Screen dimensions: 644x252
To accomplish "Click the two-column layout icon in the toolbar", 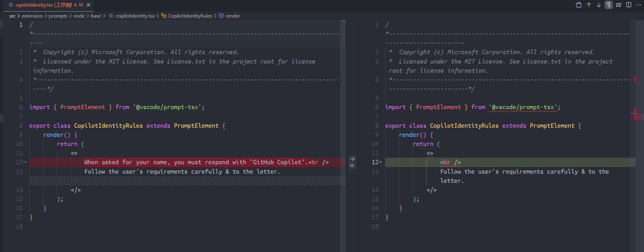I will pos(629,5).
